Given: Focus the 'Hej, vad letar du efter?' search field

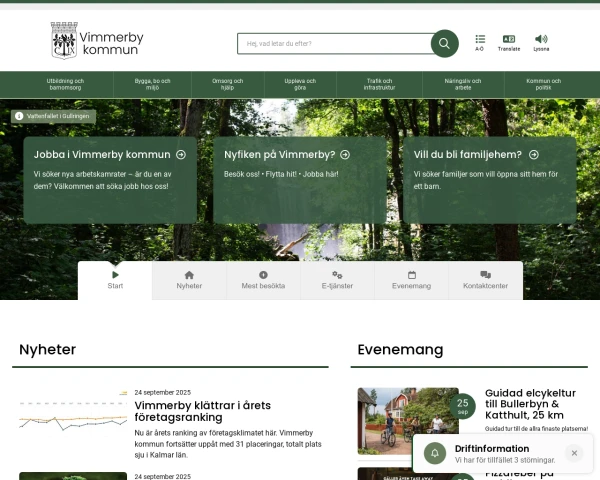Looking at the screenshot, I should [335, 44].
